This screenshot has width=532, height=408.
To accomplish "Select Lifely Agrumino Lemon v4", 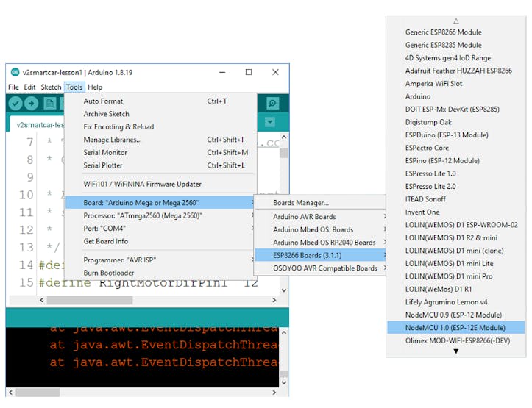I will 456,302.
